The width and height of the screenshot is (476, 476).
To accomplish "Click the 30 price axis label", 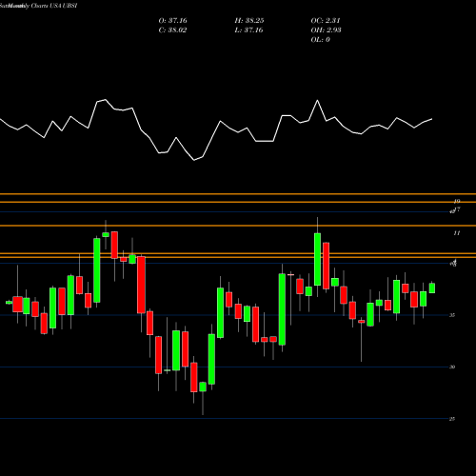I will point(452,367).
